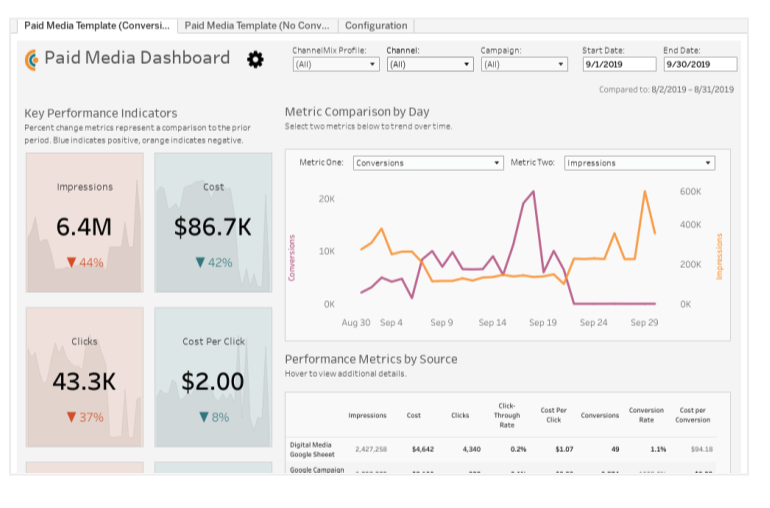Click the Conversions column header
Viewport: 770px width, 508px height.
click(600, 416)
